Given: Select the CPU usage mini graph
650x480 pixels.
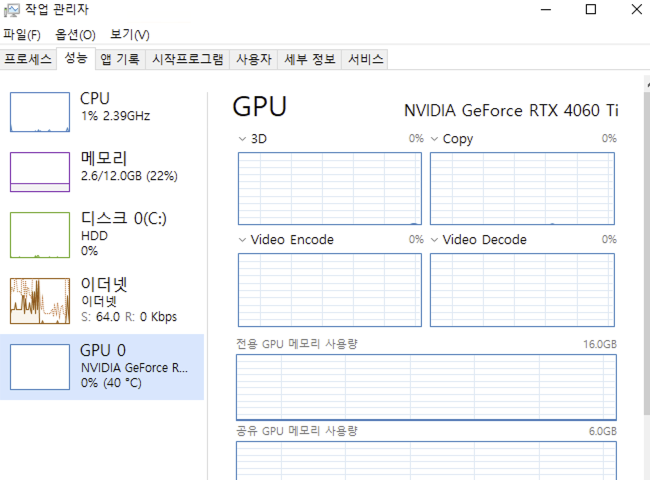Looking at the screenshot, I should pos(40,112).
